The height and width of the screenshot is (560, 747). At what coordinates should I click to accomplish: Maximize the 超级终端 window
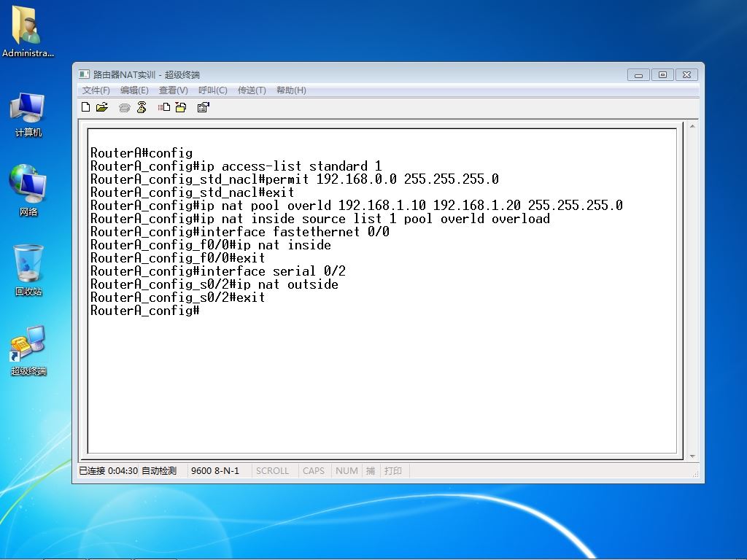point(662,75)
